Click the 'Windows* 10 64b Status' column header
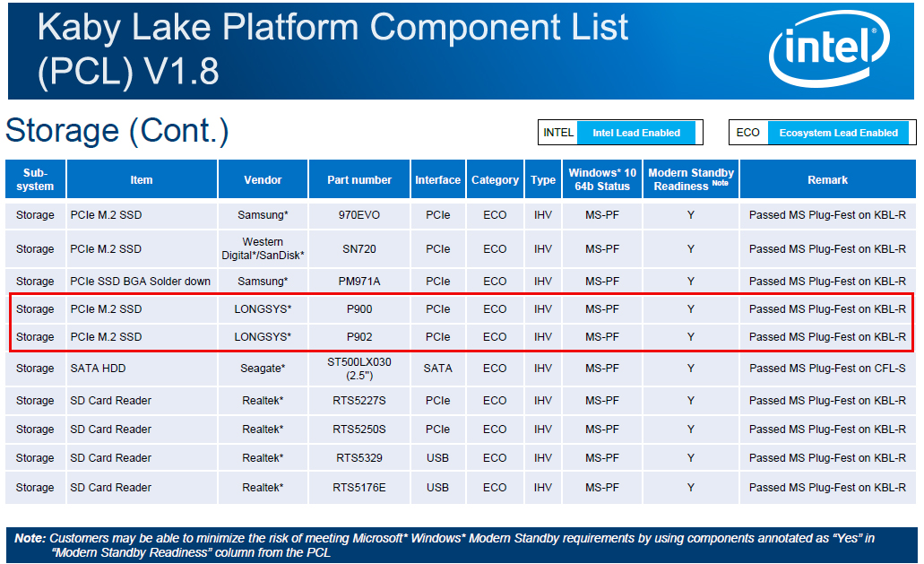Screen dimensions: 924x564 pyautogui.click(x=602, y=179)
